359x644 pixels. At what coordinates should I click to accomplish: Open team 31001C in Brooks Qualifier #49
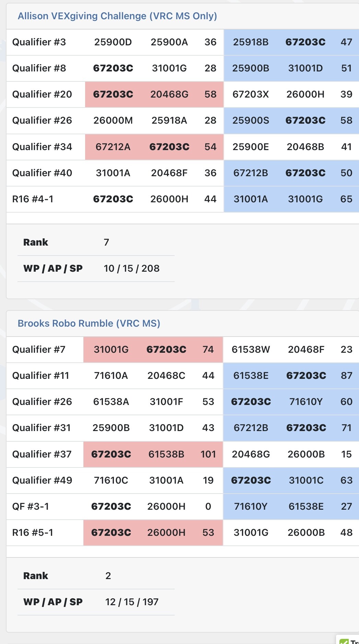(x=306, y=481)
